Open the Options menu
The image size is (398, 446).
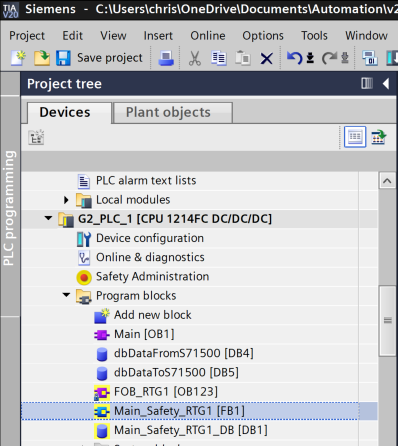click(263, 36)
